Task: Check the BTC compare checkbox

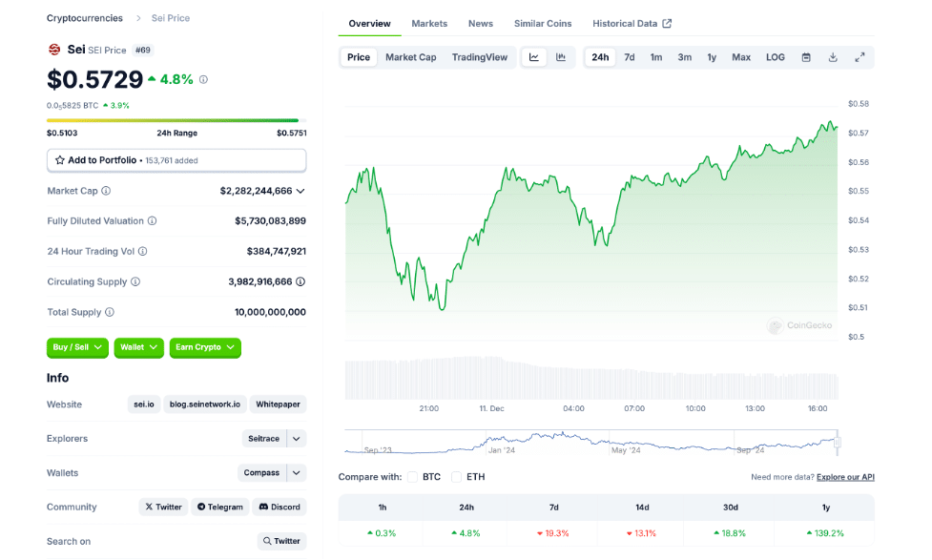Action: tap(412, 477)
